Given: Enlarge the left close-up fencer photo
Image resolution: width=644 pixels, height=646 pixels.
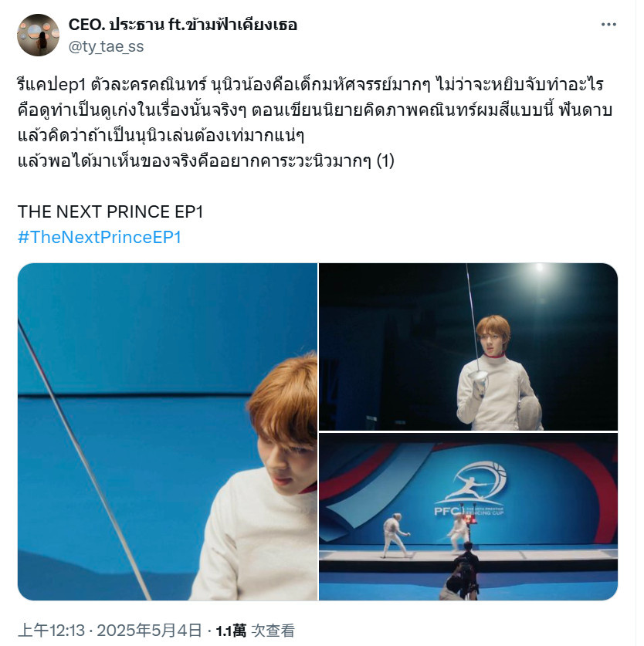Looking at the screenshot, I should [168, 431].
